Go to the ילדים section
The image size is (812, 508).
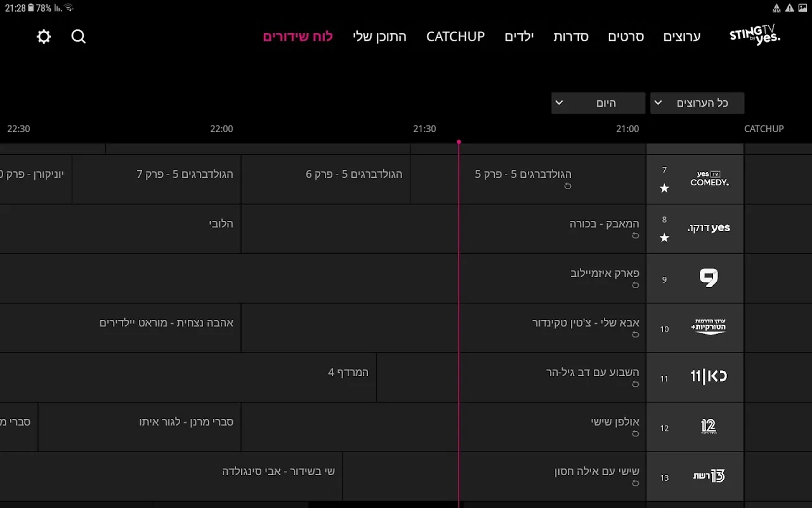(519, 37)
